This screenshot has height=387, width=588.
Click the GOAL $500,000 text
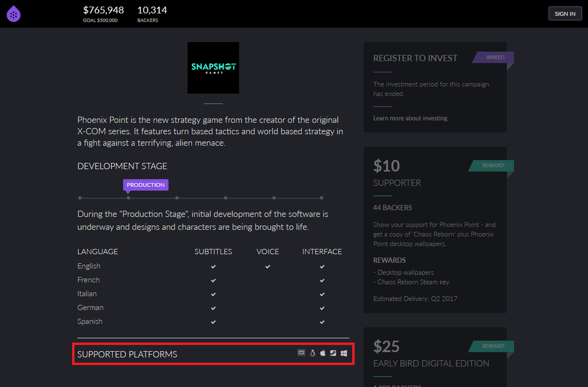pos(100,20)
